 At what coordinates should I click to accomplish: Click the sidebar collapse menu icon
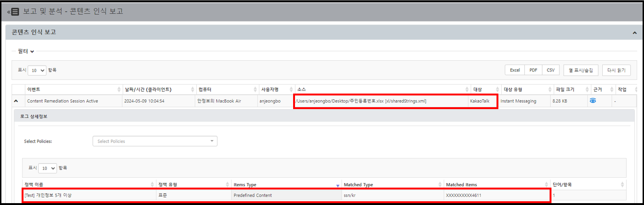(x=14, y=11)
